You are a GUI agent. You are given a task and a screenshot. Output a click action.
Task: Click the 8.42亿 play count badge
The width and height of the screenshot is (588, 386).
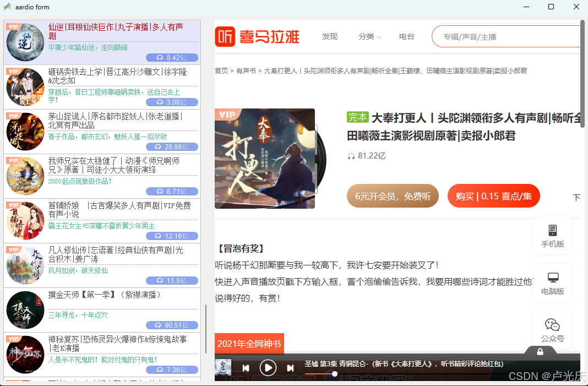(x=172, y=57)
